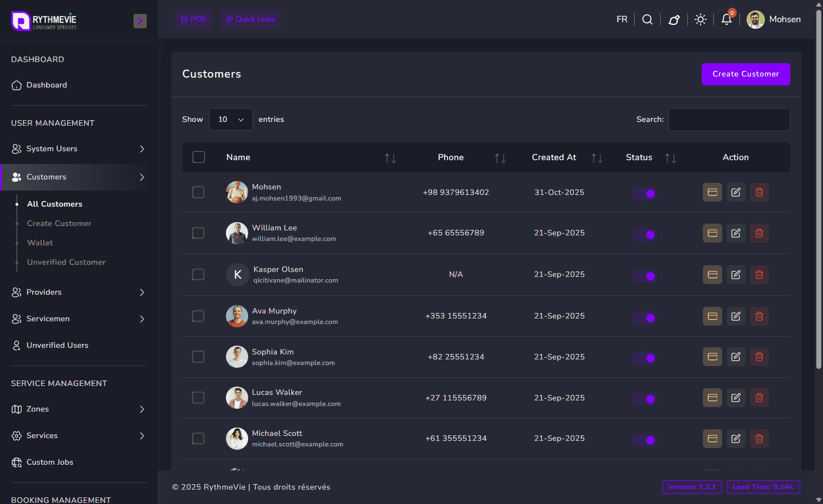Image resolution: width=823 pixels, height=504 pixels.
Task: Toggle status switch for Sophia Kim
Action: click(644, 358)
